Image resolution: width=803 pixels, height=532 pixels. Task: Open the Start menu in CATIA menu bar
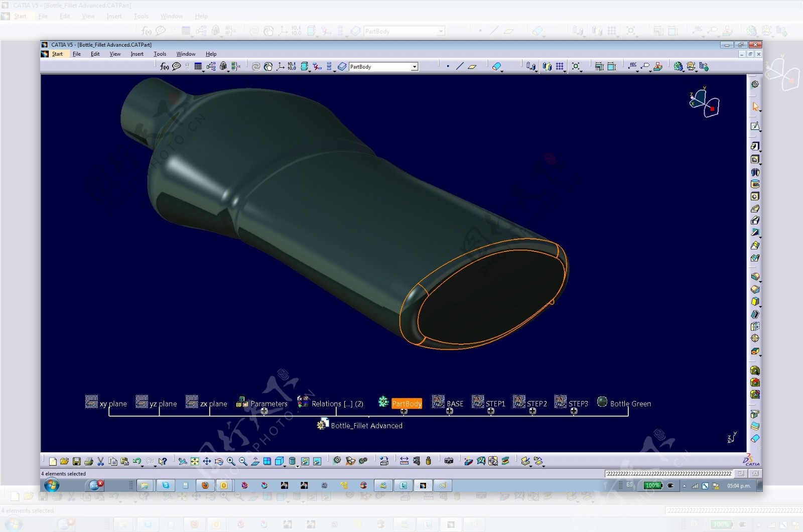point(57,54)
